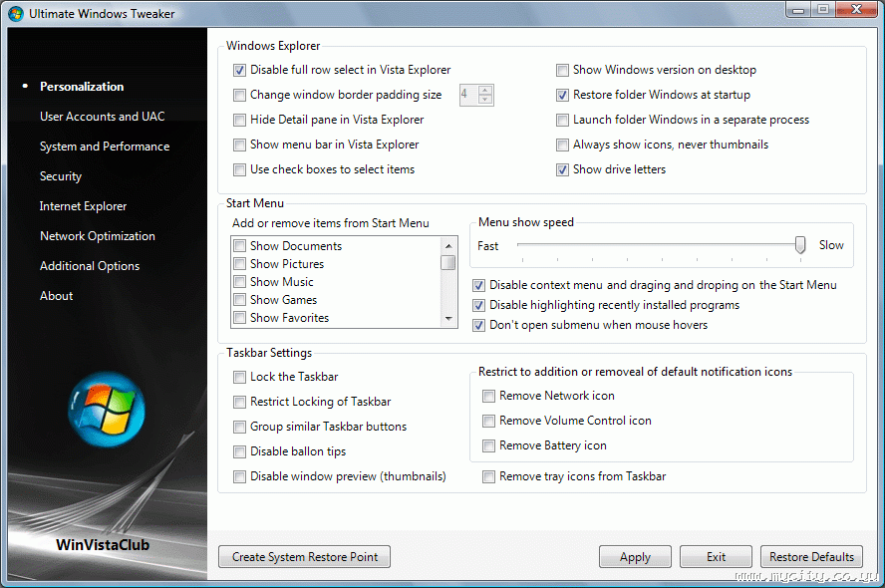Increase border padding size with up arrow
Screen dimensions: 885x588
point(484,91)
